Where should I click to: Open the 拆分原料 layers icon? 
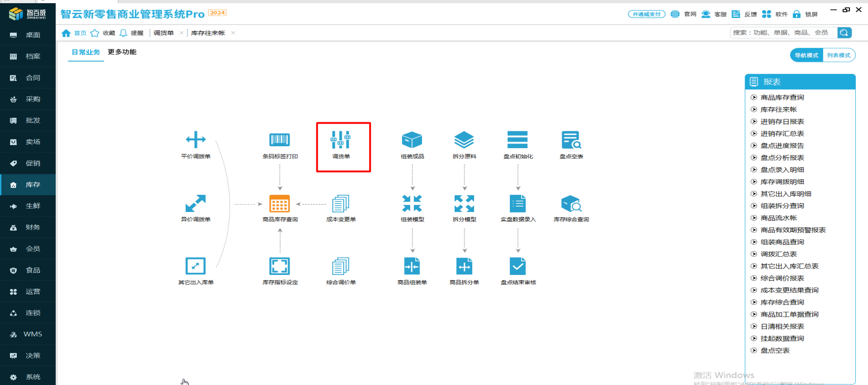(464, 140)
